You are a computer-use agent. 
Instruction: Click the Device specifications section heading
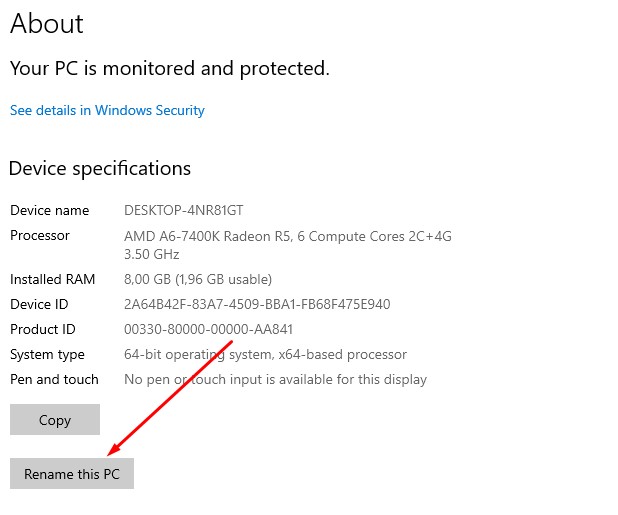pos(100,168)
